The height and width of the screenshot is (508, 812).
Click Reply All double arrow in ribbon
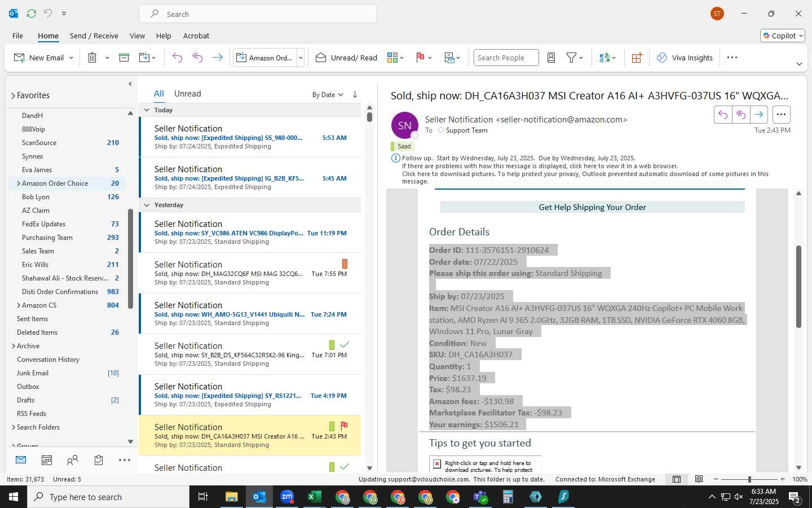pos(197,58)
